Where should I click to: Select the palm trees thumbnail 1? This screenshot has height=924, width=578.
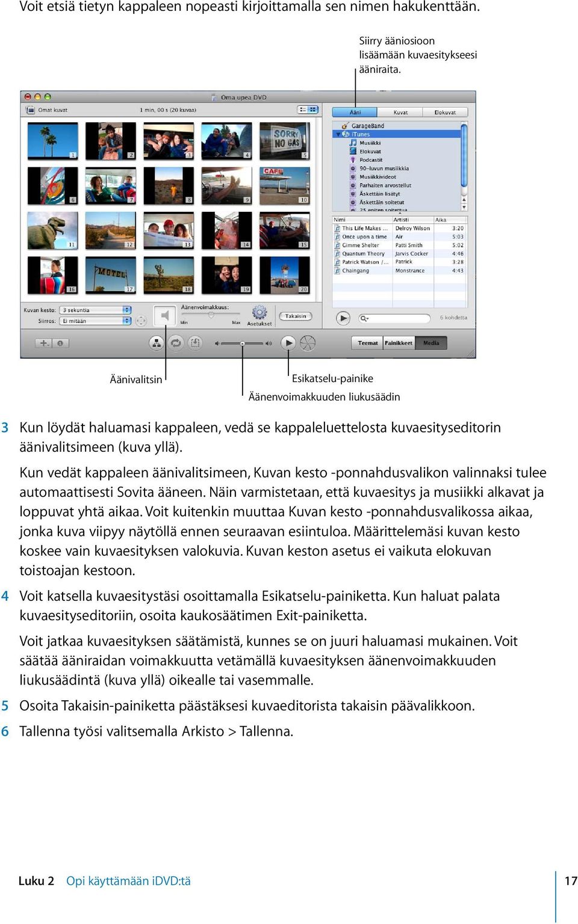[x=53, y=140]
